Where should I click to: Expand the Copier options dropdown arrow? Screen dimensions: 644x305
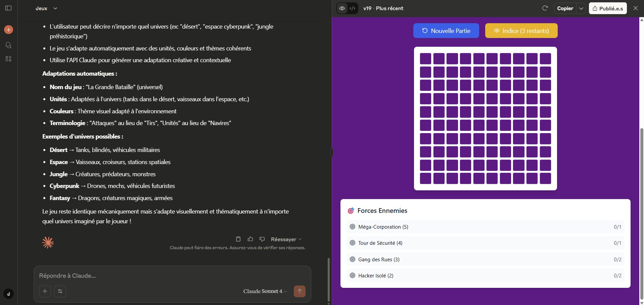pos(581,8)
